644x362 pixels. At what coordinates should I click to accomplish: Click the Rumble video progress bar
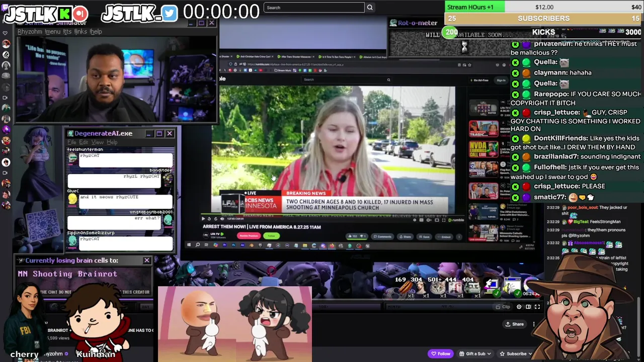[x=333, y=215]
